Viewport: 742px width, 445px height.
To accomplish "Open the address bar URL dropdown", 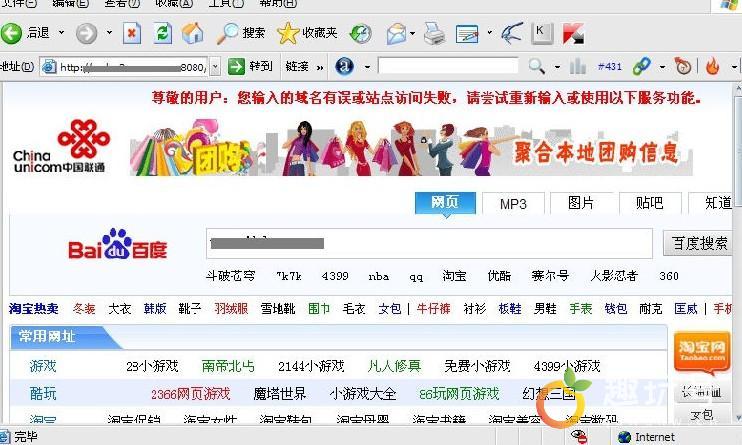I will 215,67.
